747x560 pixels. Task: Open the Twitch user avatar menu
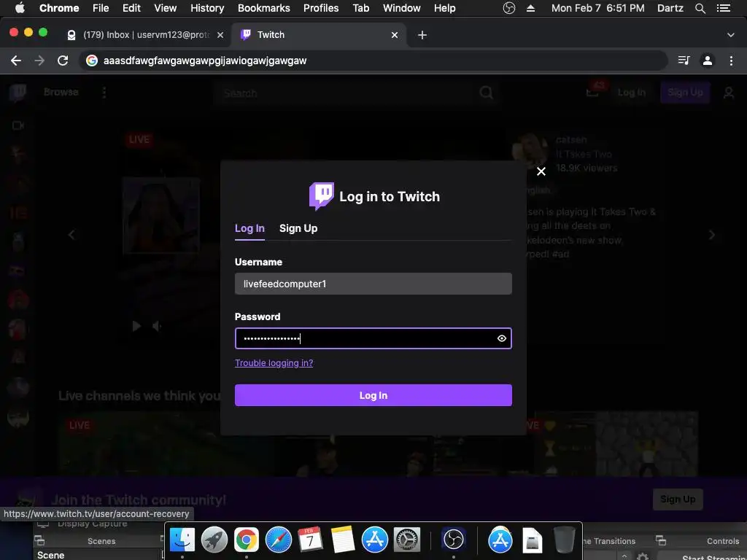click(729, 93)
